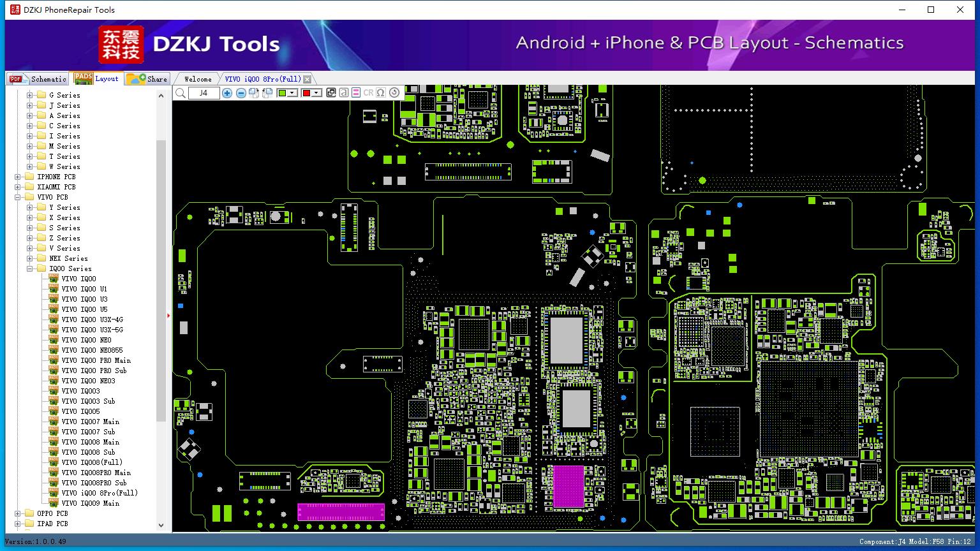The height and width of the screenshot is (551, 980).
Task: Select VIVO IQOO8(Full) in the tree
Action: (92, 462)
